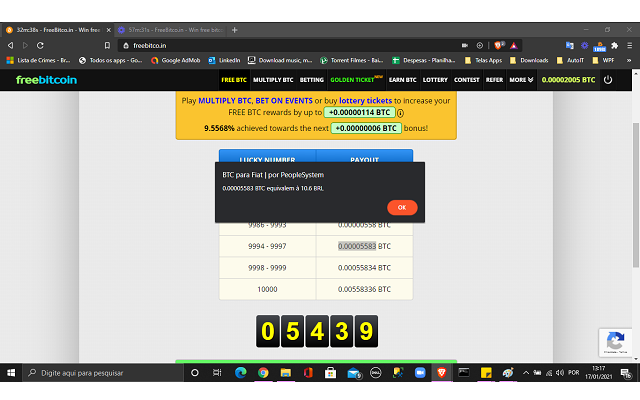Open MULTIPLY BTC nav item
640x400 pixels.
click(x=273, y=80)
